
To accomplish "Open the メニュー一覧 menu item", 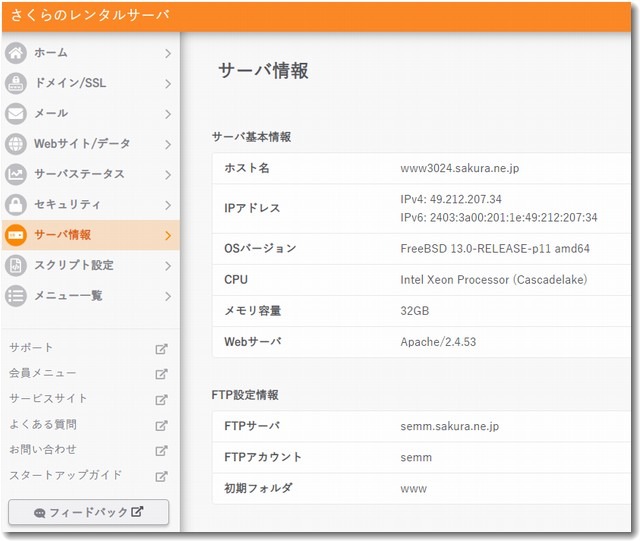I will tap(91, 296).
